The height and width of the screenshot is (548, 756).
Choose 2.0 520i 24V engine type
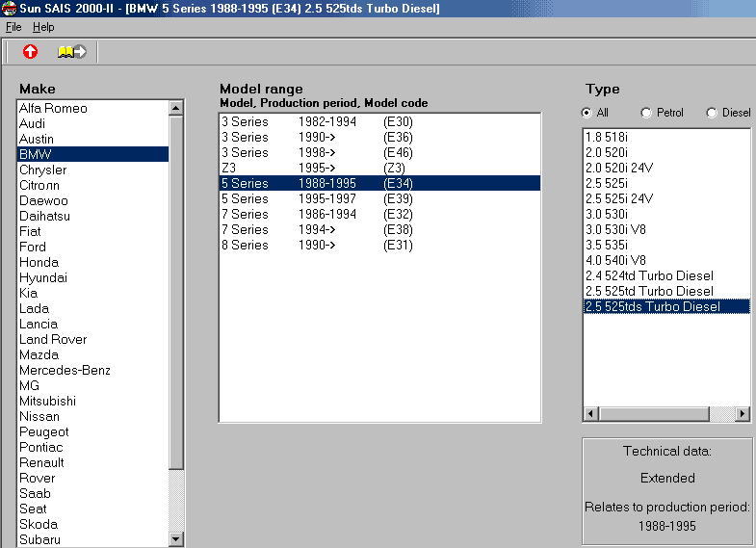click(x=666, y=168)
